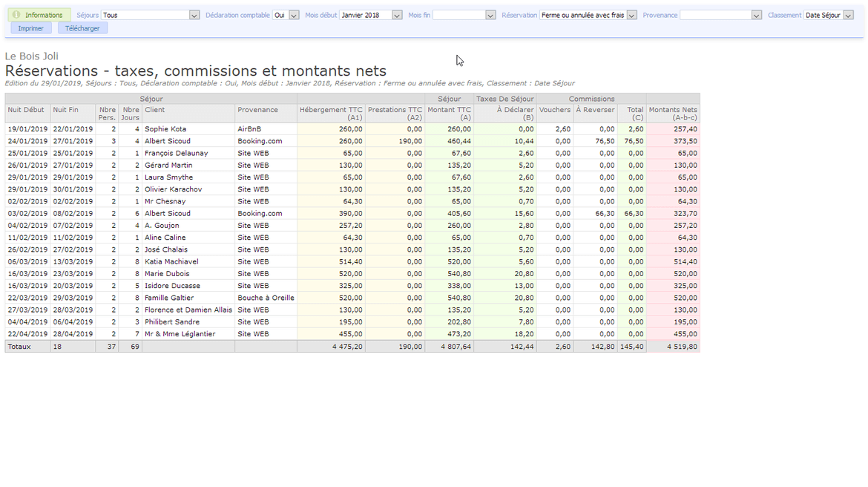The image size is (868, 487).
Task: Click the Provenance column header
Action: 257,110
